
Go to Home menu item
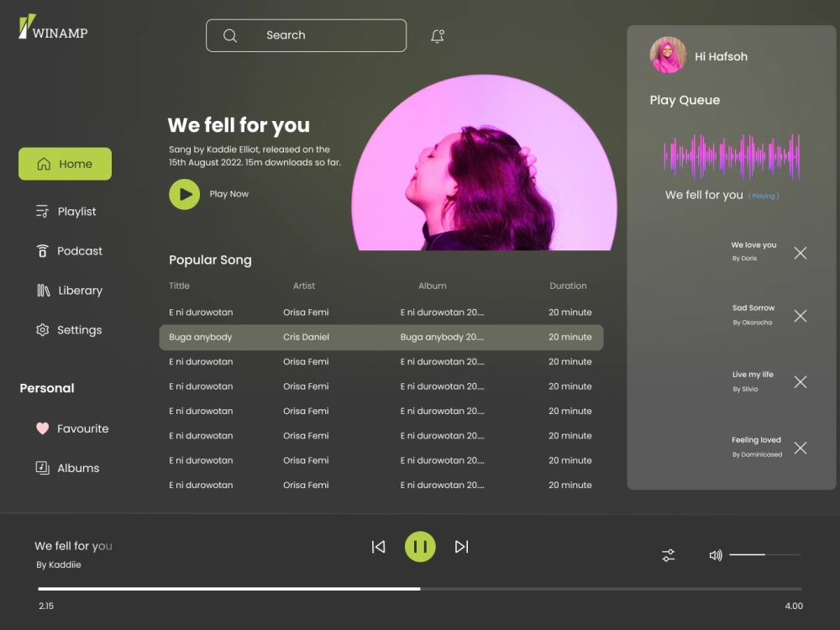tap(65, 164)
